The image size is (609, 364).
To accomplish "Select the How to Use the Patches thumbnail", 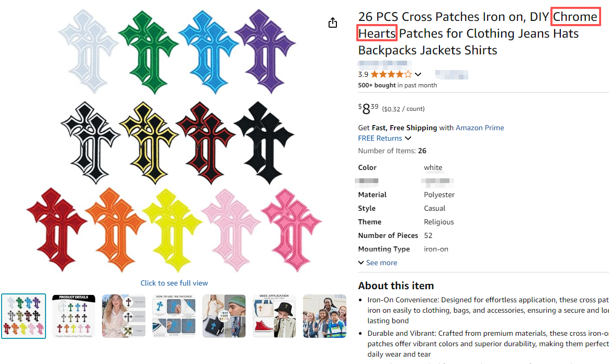I will coord(174,316).
